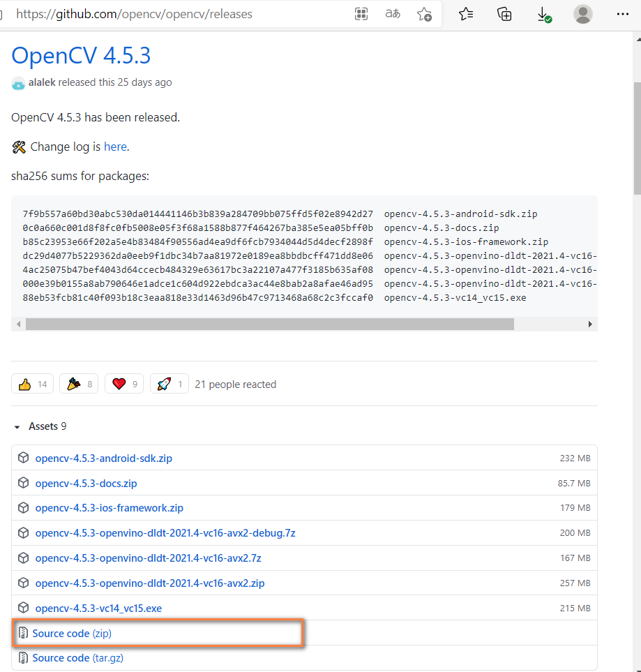
Task: Open the browser apps grid icon
Action: [361, 14]
